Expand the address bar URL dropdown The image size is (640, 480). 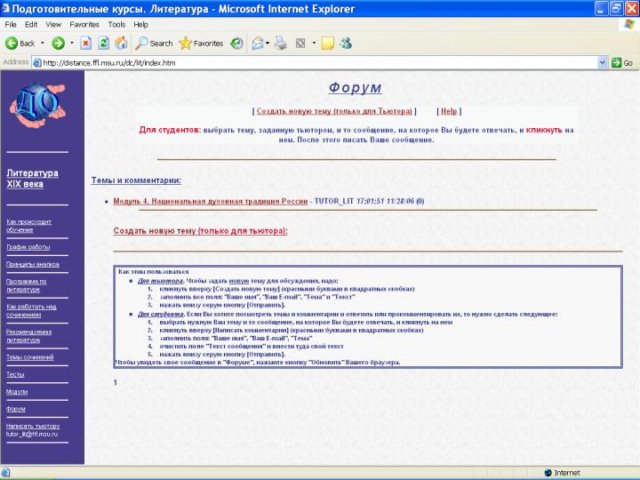602,63
